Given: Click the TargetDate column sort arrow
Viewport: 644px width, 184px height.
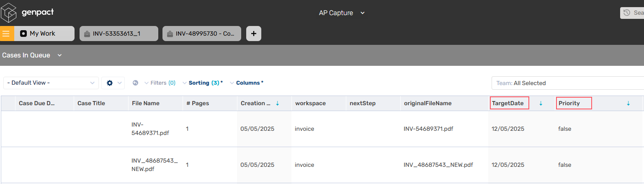Looking at the screenshot, I should [x=541, y=104].
